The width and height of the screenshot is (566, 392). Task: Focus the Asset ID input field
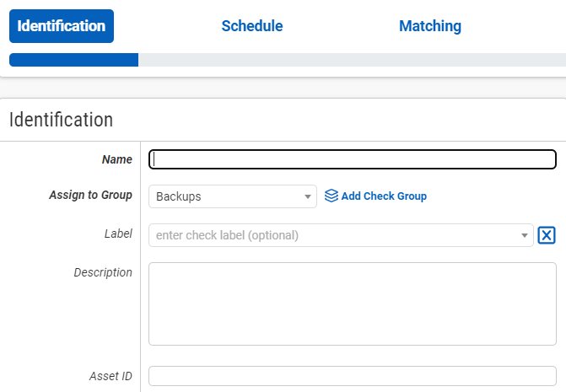tap(352, 376)
